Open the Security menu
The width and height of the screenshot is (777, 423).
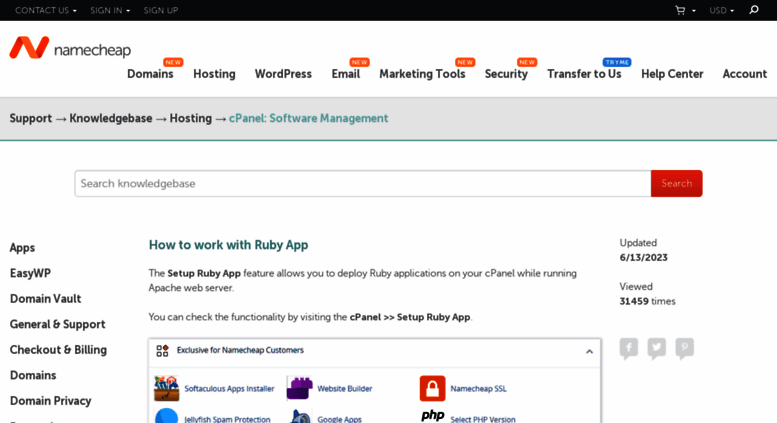pyautogui.click(x=506, y=74)
